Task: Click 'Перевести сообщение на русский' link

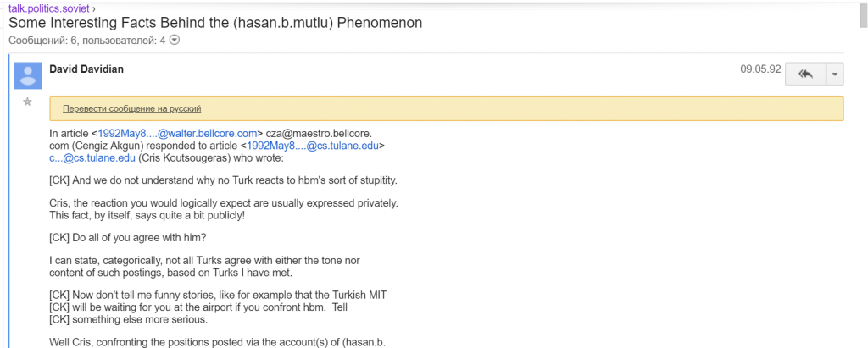Action: [x=131, y=108]
